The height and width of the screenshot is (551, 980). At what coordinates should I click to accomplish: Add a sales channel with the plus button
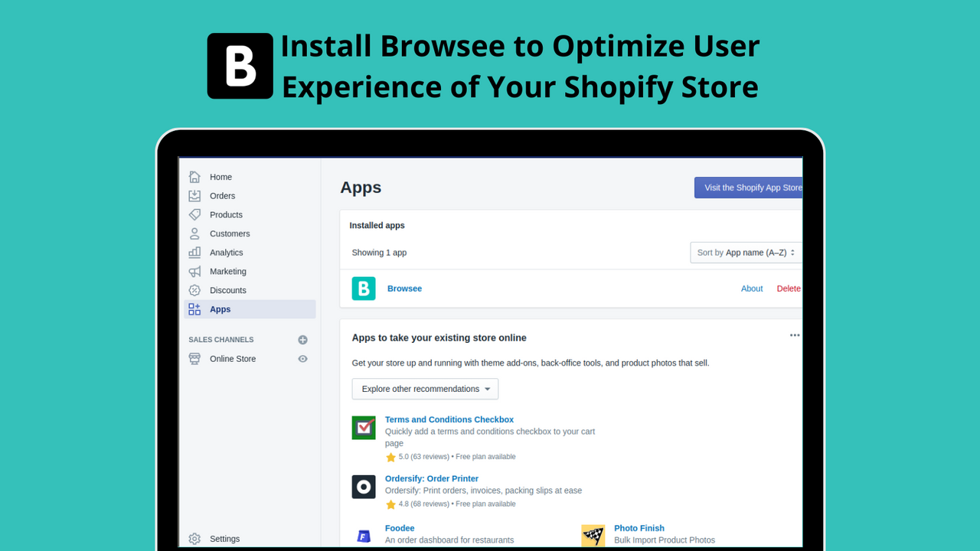[x=302, y=340]
